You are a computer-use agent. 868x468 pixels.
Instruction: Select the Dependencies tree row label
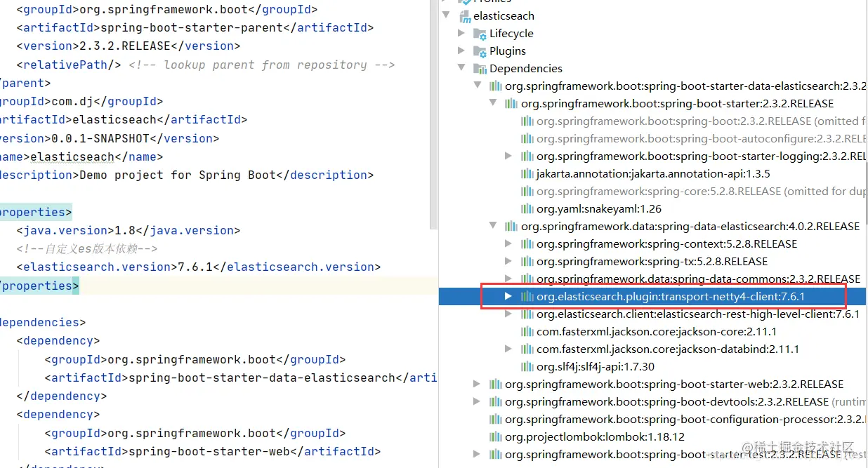526,68
